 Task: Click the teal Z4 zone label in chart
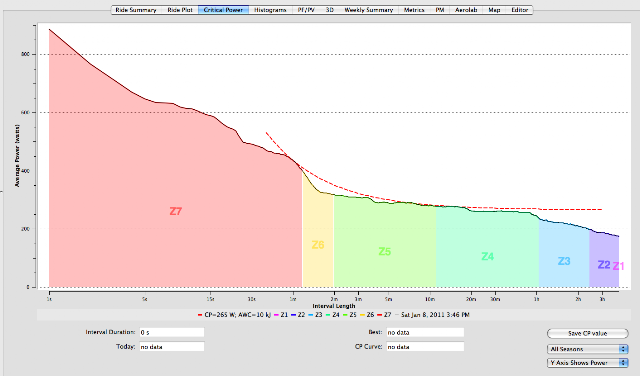point(488,256)
